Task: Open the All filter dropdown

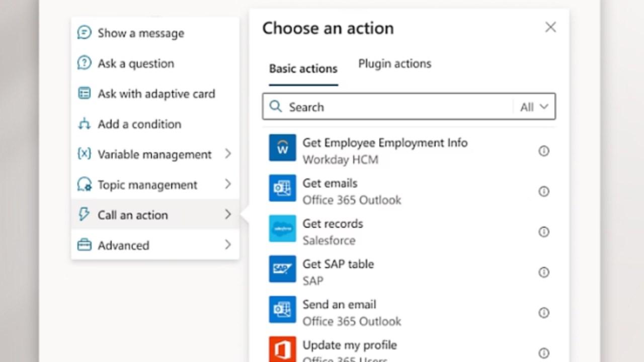Action: pos(534,107)
